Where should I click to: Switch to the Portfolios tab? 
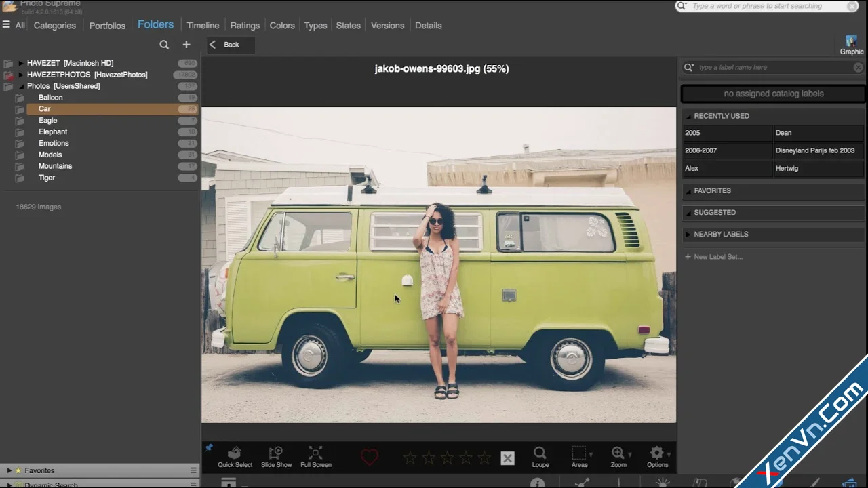(x=107, y=26)
